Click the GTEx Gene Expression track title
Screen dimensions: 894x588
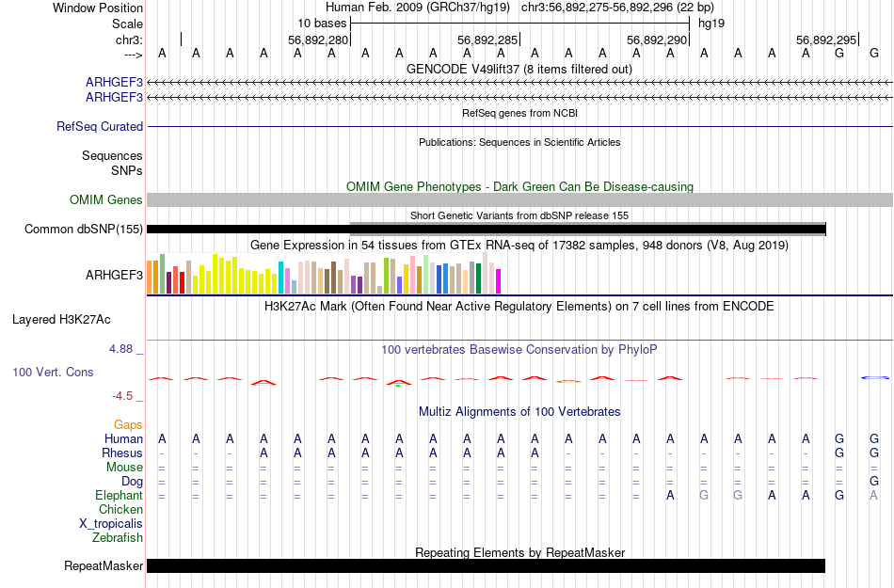[519, 246]
